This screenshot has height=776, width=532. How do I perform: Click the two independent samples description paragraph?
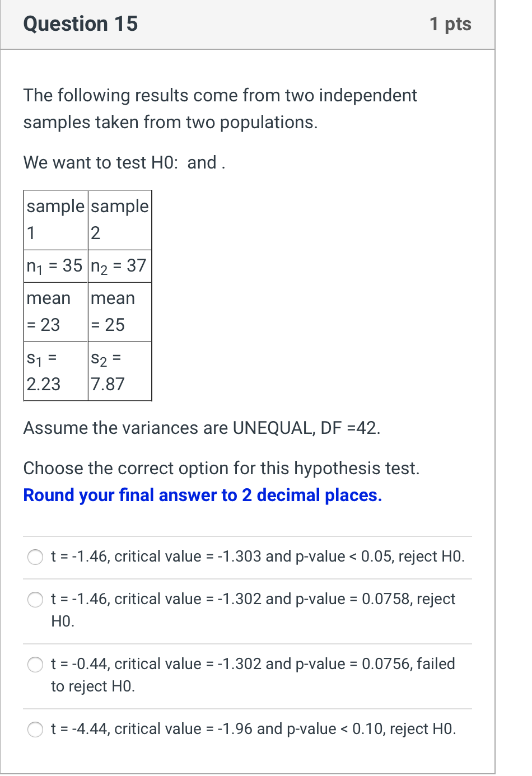pyautogui.click(x=220, y=108)
